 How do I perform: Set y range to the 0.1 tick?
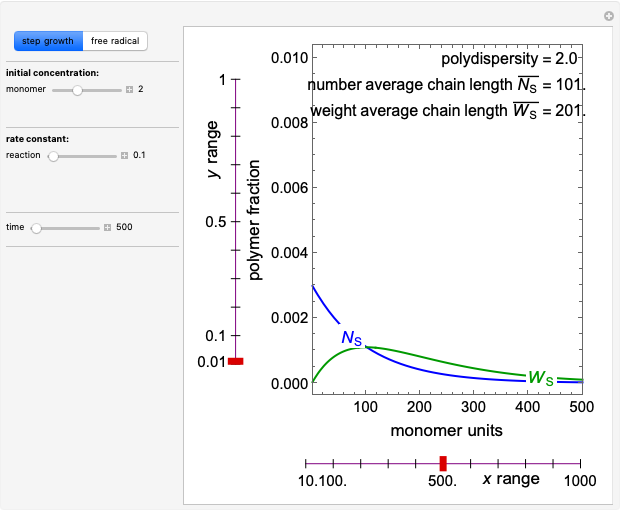[236, 335]
